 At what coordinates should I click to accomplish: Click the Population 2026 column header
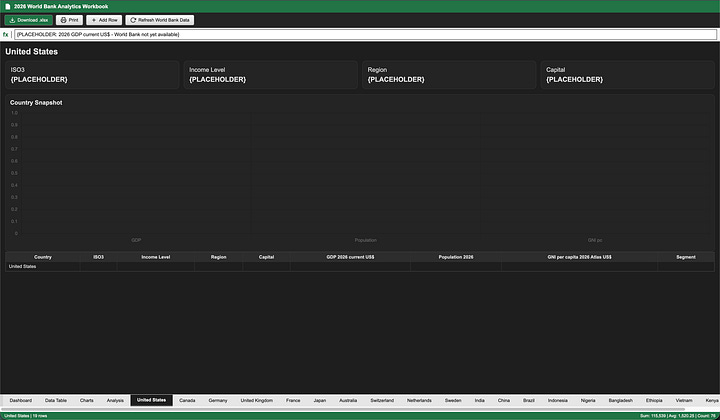click(456, 257)
